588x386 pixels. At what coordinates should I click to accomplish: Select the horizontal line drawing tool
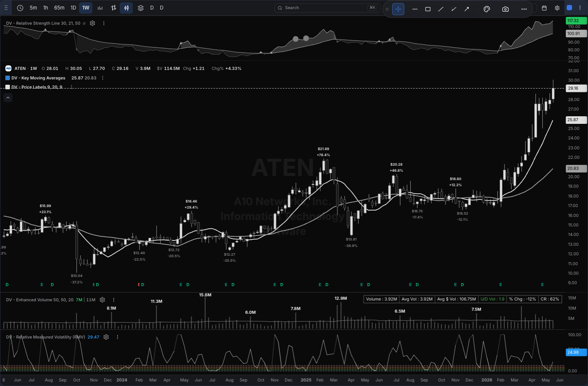(x=415, y=9)
